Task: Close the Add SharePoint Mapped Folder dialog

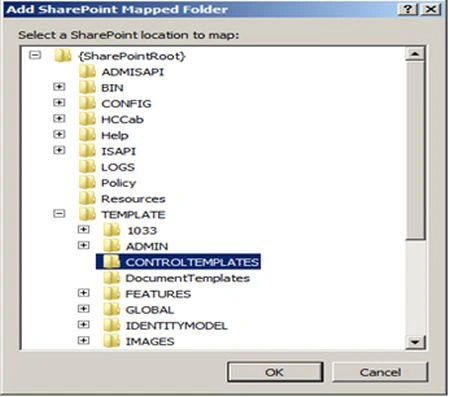Action: [431, 9]
